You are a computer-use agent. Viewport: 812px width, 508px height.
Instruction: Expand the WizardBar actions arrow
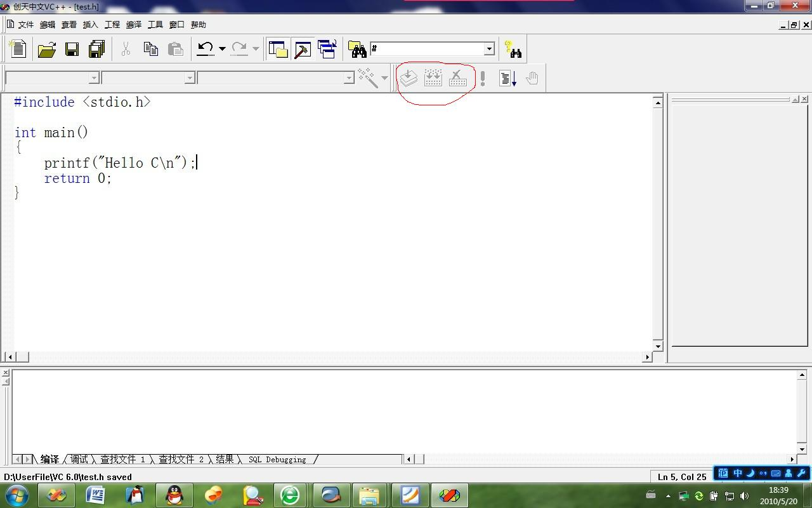click(x=384, y=78)
